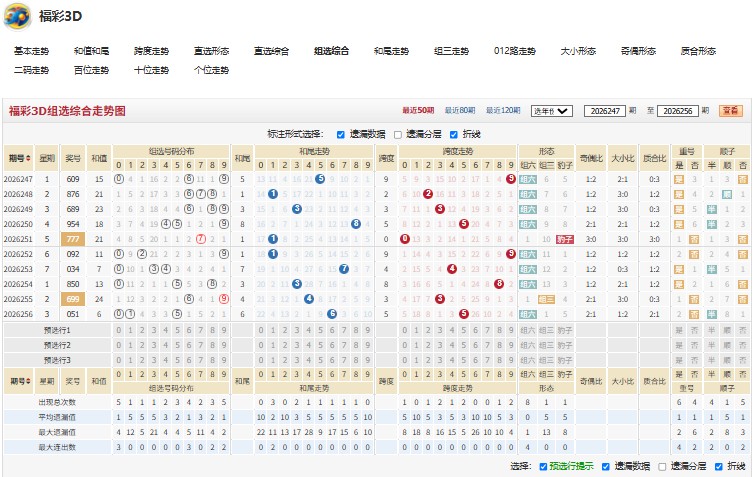Viewport: 753px width, 477px height.
Task: Open the 大小形态 link
Action: (578, 51)
